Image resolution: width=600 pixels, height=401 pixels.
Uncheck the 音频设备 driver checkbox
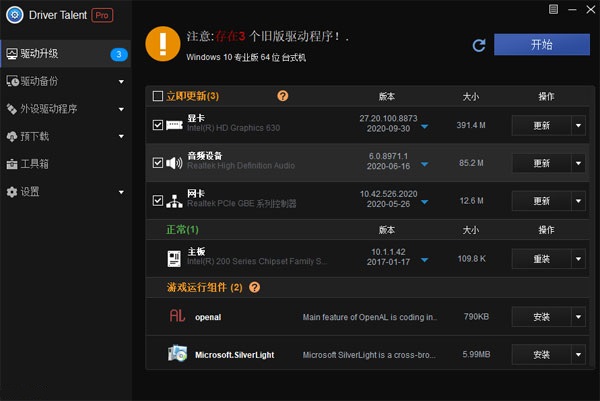click(158, 163)
